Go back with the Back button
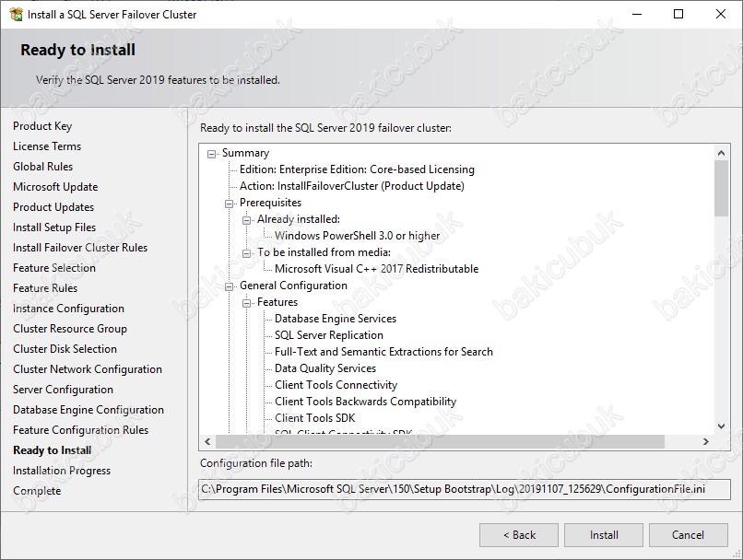Viewport: 743px width, 560px height. pyautogui.click(x=518, y=535)
